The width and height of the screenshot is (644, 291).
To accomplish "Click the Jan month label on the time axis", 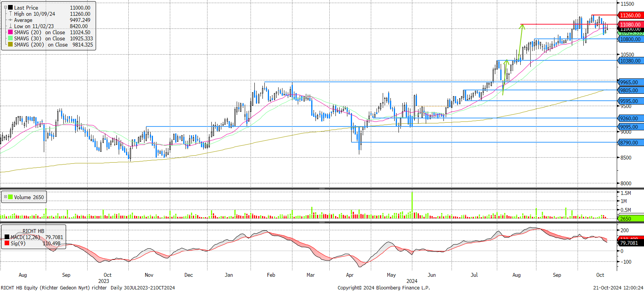I will (229, 275).
